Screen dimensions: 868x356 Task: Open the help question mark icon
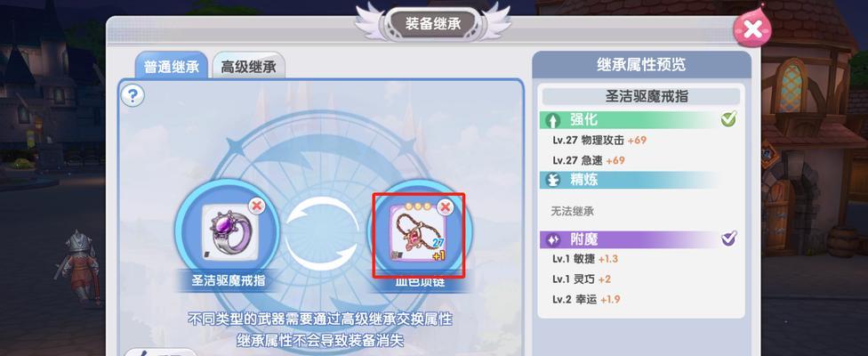coord(133,96)
